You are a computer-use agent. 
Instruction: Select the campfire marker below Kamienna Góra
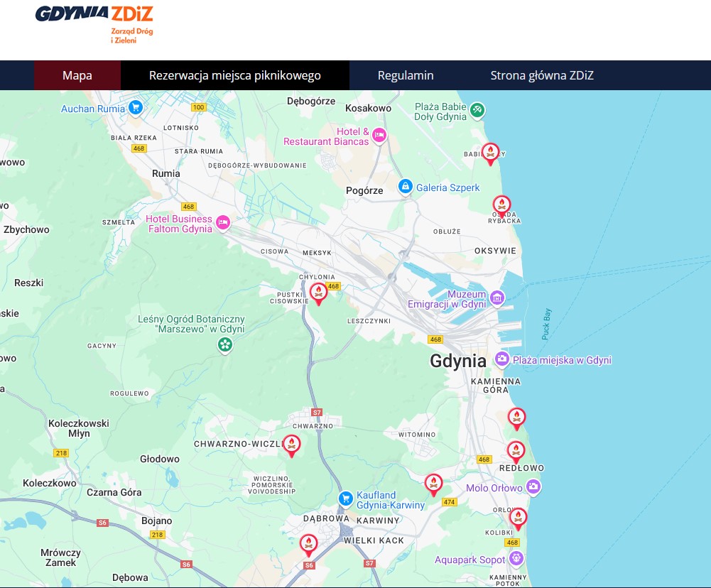(516, 418)
